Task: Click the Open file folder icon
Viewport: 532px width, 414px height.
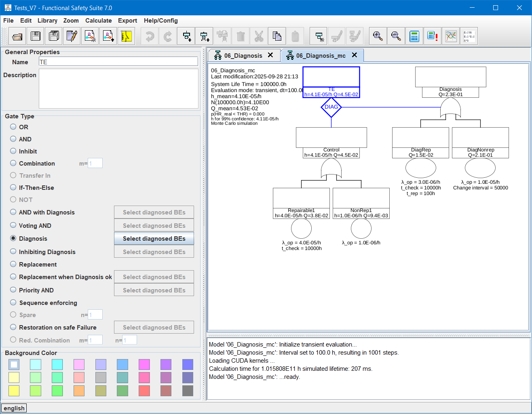Action: pyautogui.click(x=17, y=36)
